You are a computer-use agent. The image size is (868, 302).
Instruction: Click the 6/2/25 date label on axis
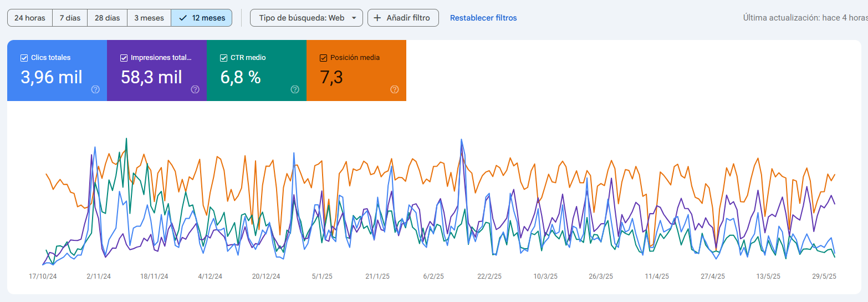click(x=433, y=276)
